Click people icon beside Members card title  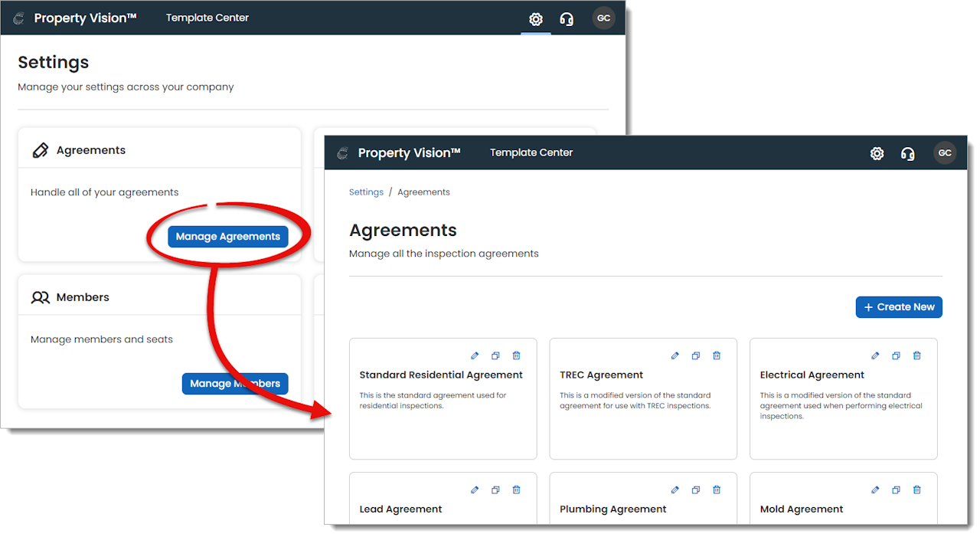tap(40, 297)
